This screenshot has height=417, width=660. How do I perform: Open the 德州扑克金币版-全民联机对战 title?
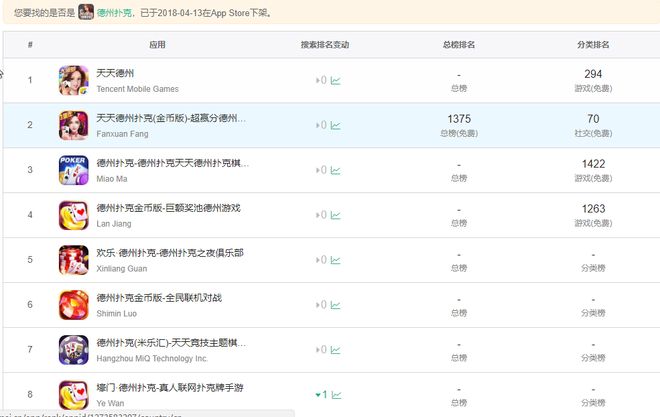pyautogui.click(x=159, y=298)
